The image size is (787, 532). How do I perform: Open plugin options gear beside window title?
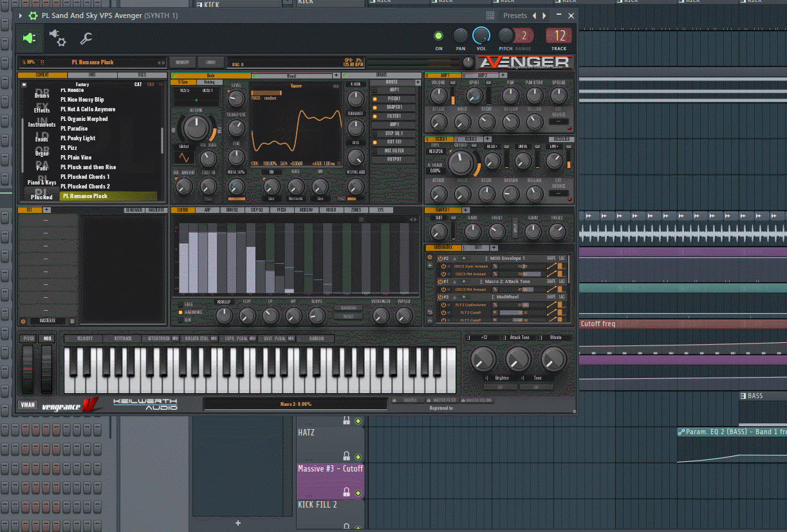tap(33, 15)
